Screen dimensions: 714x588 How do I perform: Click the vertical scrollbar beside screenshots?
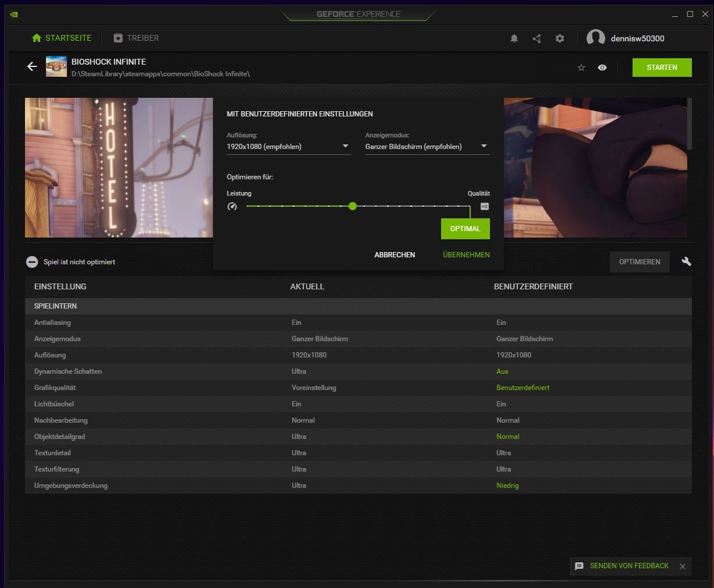coord(690,123)
